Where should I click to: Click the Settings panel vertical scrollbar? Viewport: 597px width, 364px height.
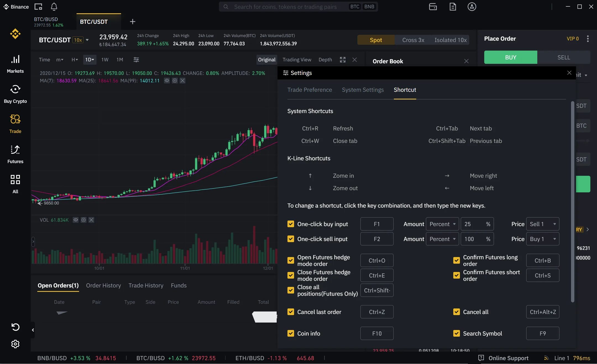point(572,202)
